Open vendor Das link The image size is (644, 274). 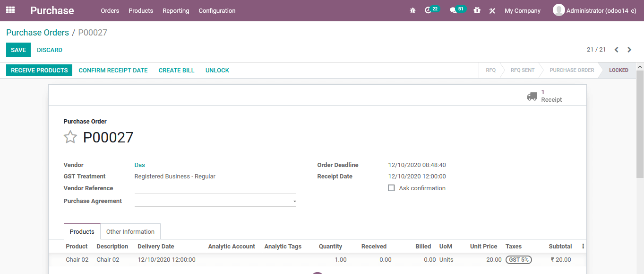(139, 165)
